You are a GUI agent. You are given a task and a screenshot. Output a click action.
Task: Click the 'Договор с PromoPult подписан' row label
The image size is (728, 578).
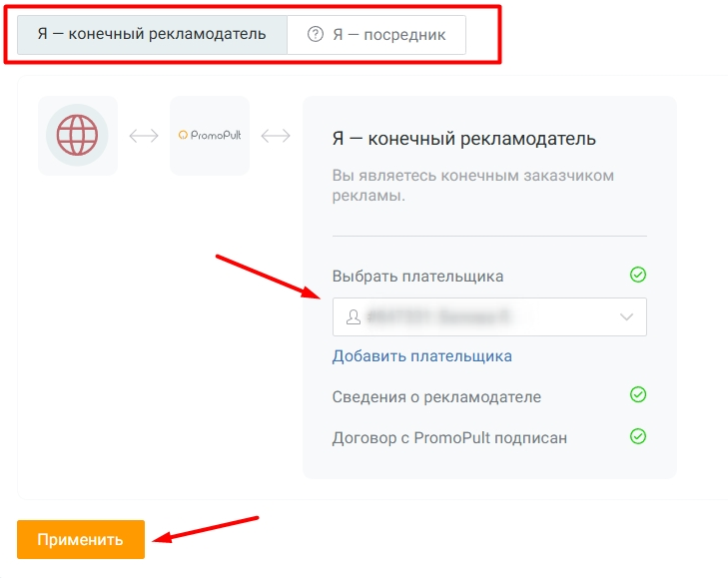tap(449, 437)
